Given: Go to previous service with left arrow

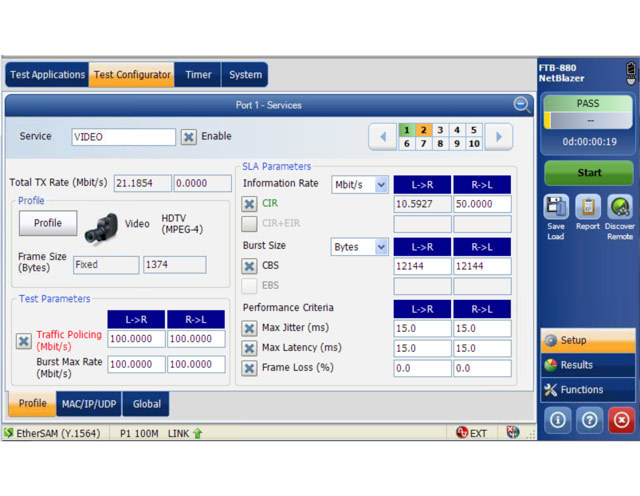Looking at the screenshot, I should (x=384, y=137).
